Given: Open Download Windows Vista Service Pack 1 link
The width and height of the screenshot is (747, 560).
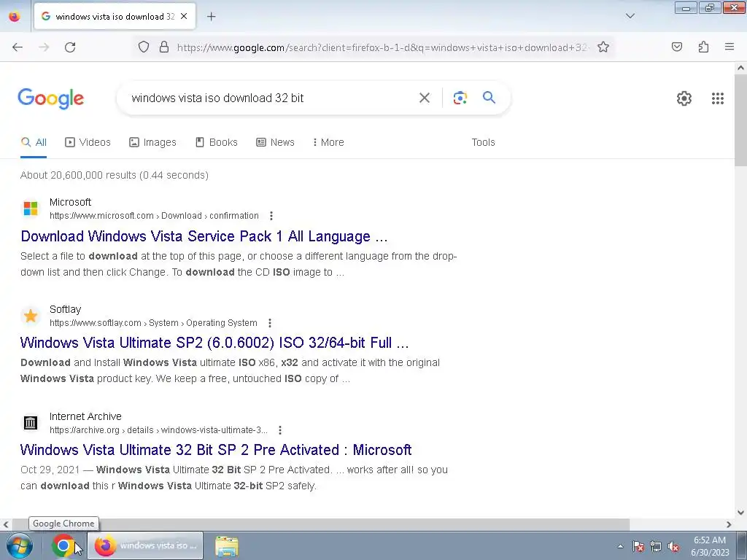Looking at the screenshot, I should [x=204, y=236].
